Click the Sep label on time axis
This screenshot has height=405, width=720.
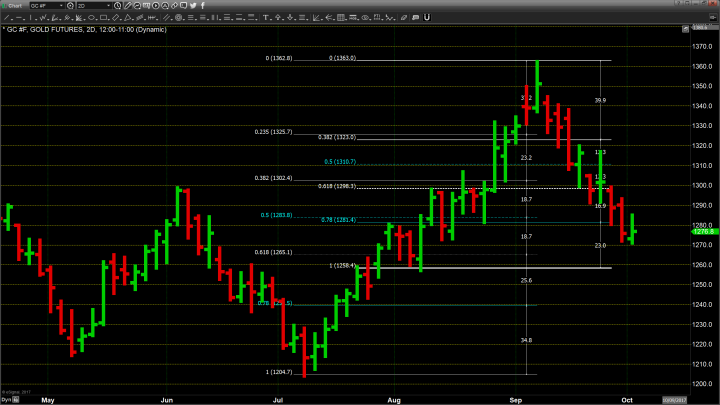516,400
